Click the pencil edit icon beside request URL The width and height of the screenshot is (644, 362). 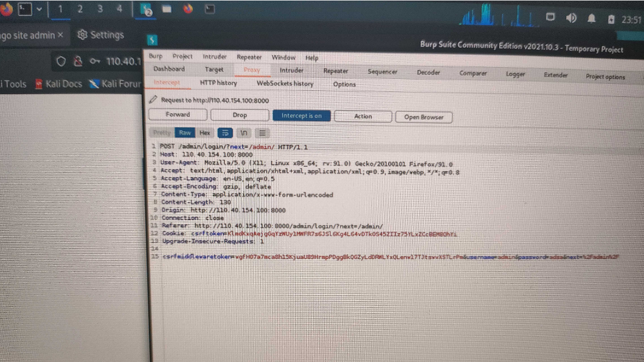coord(153,100)
